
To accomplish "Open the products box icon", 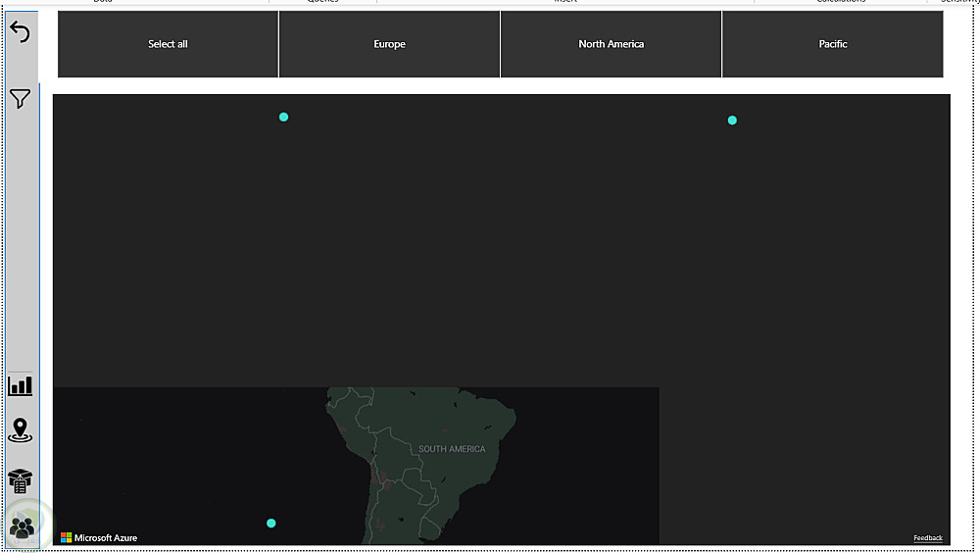I will (20, 480).
